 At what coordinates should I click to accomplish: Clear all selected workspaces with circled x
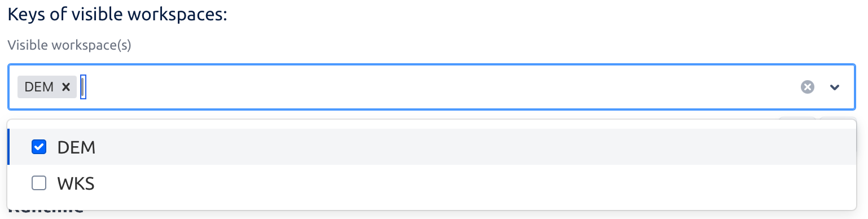pos(808,87)
